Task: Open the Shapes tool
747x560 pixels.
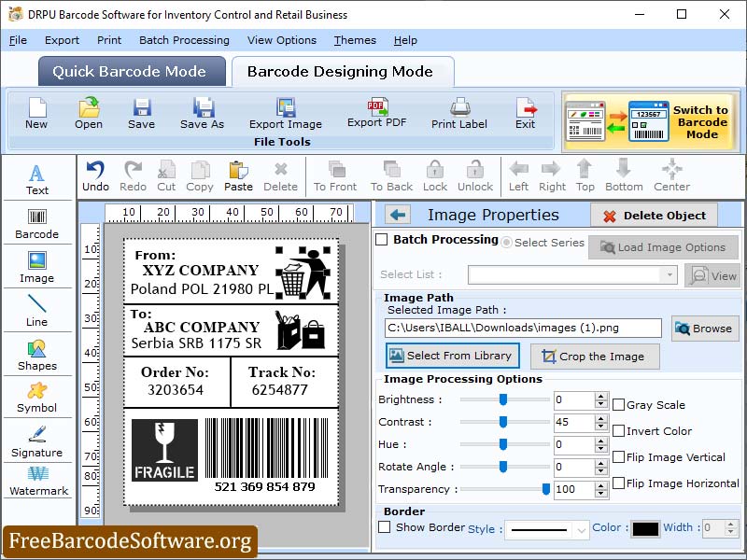Action: (37, 355)
